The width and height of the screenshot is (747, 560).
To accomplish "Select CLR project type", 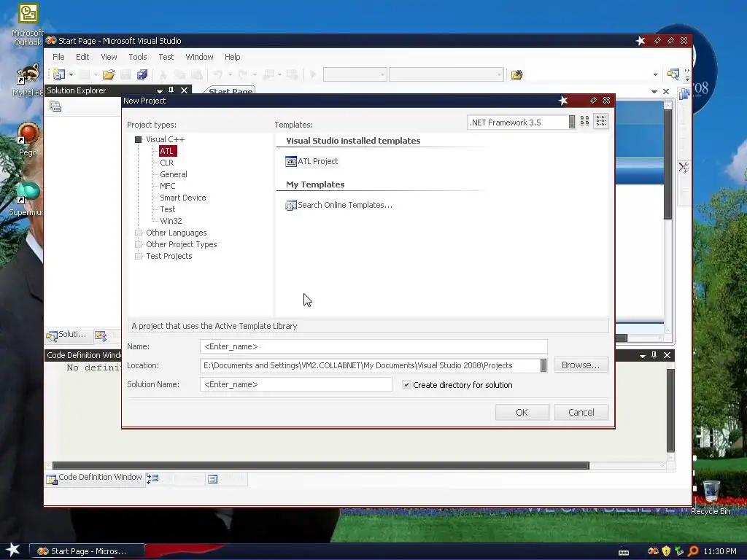I will [x=167, y=163].
